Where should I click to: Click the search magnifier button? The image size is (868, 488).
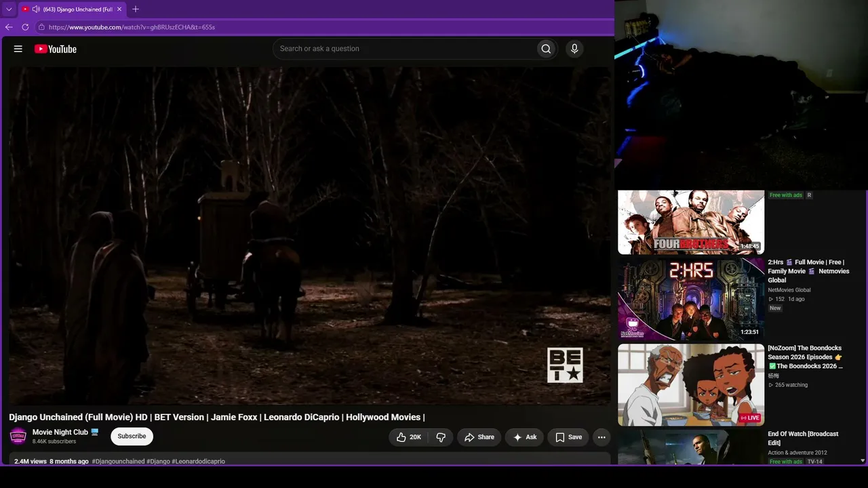(x=546, y=49)
